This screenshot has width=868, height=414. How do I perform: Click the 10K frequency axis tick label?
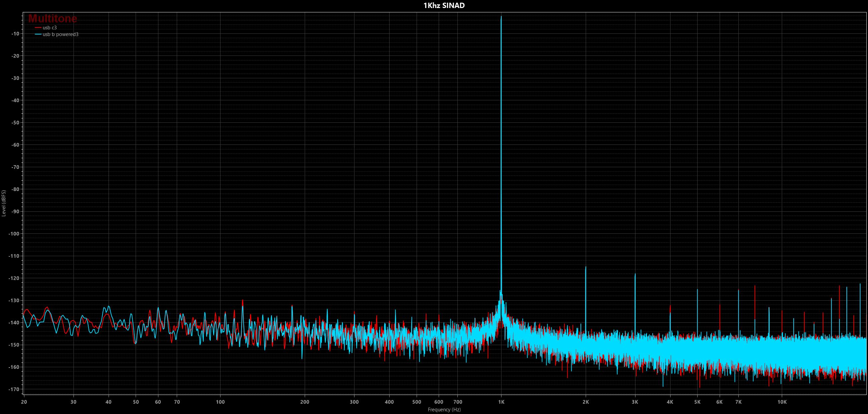782,402
